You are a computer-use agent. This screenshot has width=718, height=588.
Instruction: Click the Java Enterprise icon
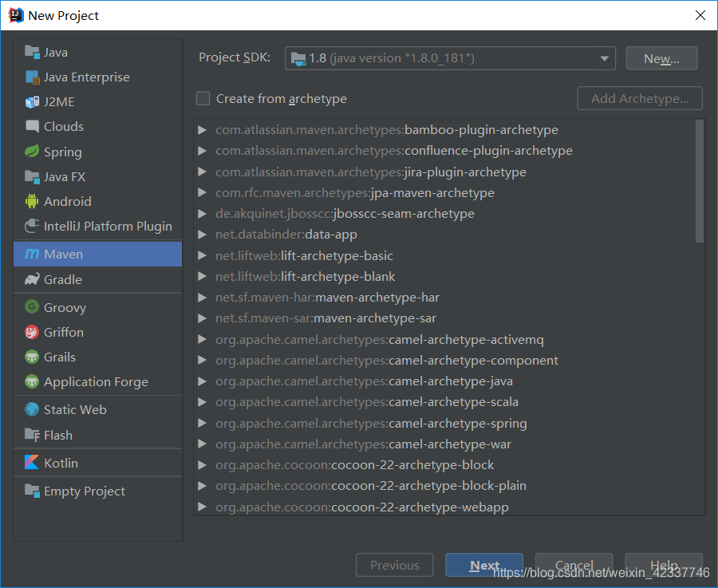(32, 77)
